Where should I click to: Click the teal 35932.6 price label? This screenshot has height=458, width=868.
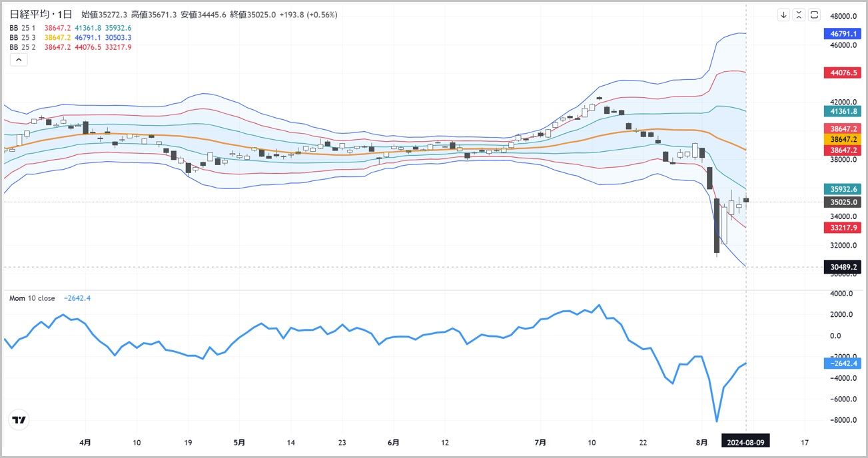[843, 189]
